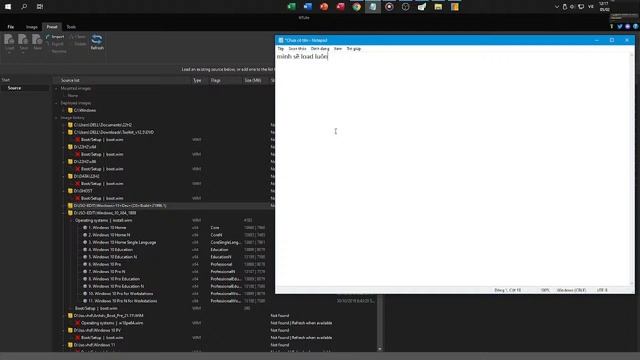
Task: Open Notepad Tệp (File) menu
Action: [281, 49]
